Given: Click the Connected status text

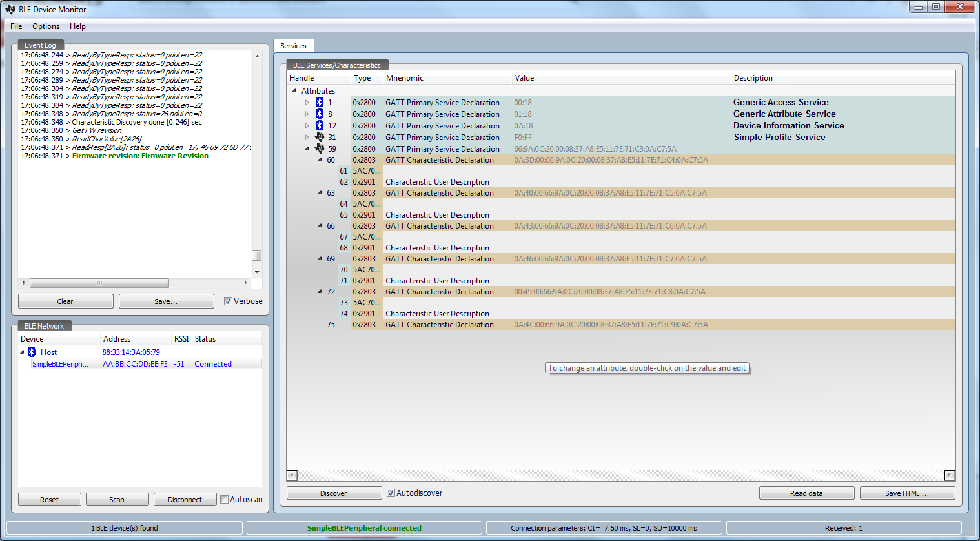Looking at the screenshot, I should click(213, 364).
